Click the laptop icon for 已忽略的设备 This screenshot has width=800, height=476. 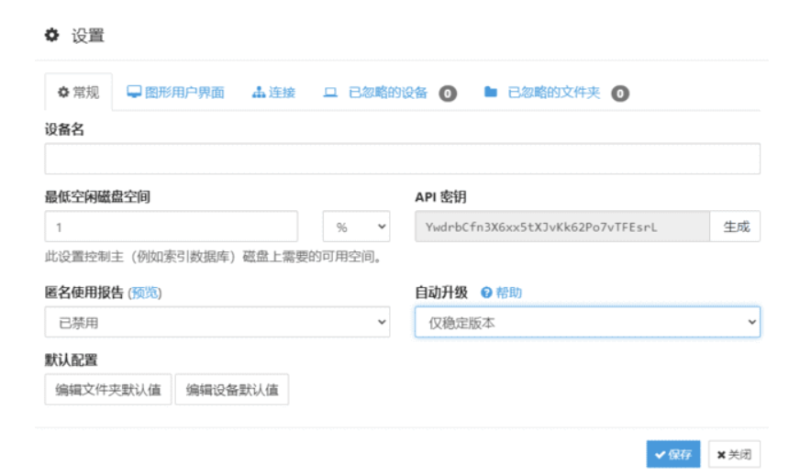pyautogui.click(x=329, y=93)
